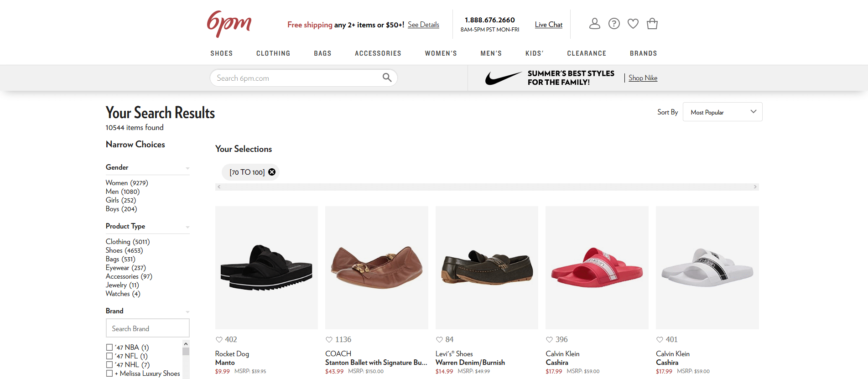The height and width of the screenshot is (379, 868).
Task: Click left arrow of selections scrollbar
Action: [x=219, y=187]
